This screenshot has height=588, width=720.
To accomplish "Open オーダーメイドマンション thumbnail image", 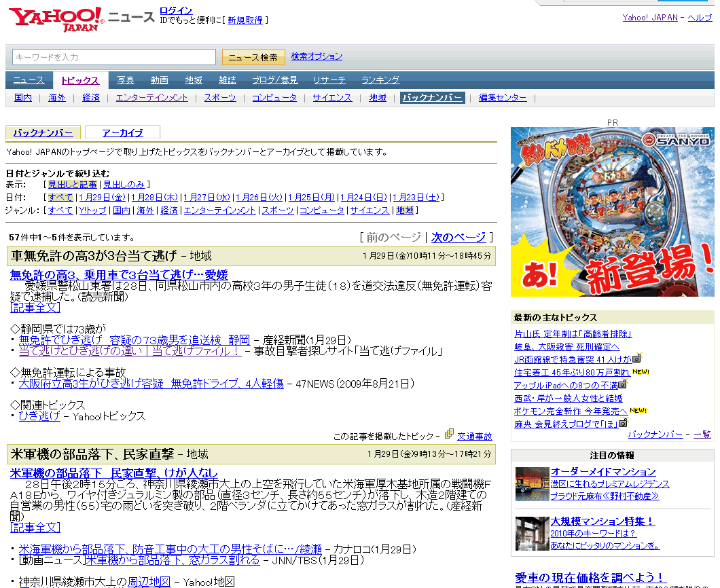I will [533, 484].
